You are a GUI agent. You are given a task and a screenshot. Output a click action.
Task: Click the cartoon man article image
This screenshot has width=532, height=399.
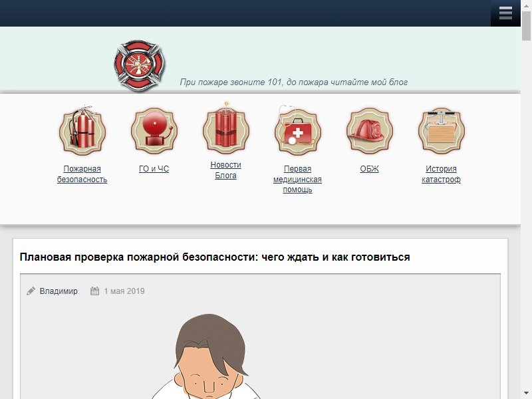210,356
